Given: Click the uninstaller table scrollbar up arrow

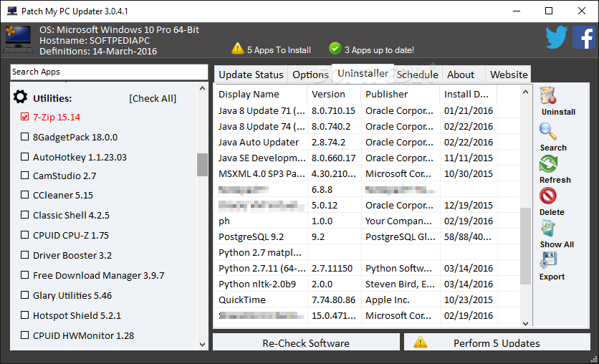Looking at the screenshot, I should coord(526,92).
